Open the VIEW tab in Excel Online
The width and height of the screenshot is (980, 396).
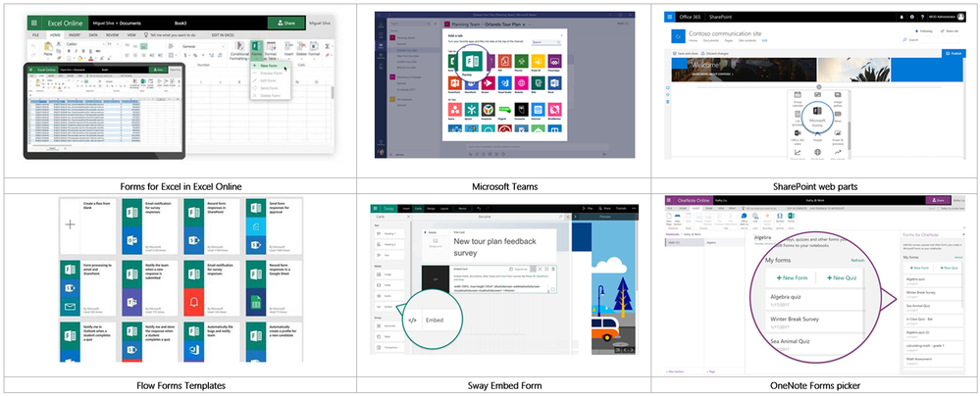(131, 35)
